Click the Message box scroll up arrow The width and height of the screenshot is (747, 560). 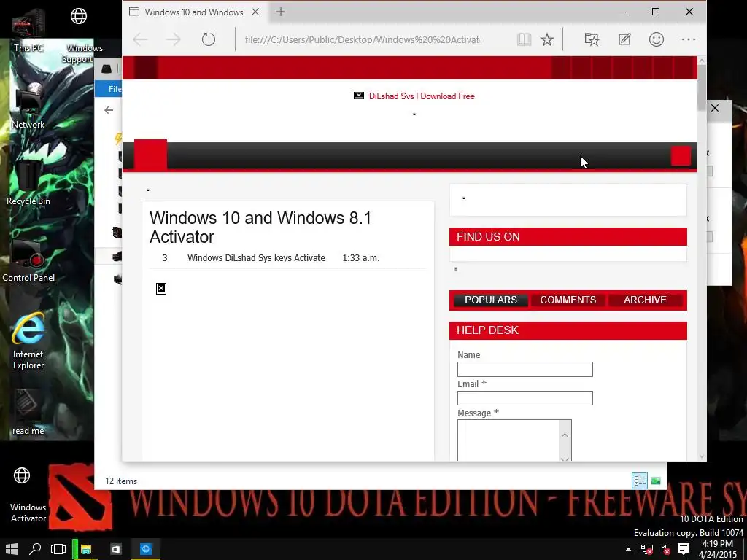pyautogui.click(x=565, y=435)
